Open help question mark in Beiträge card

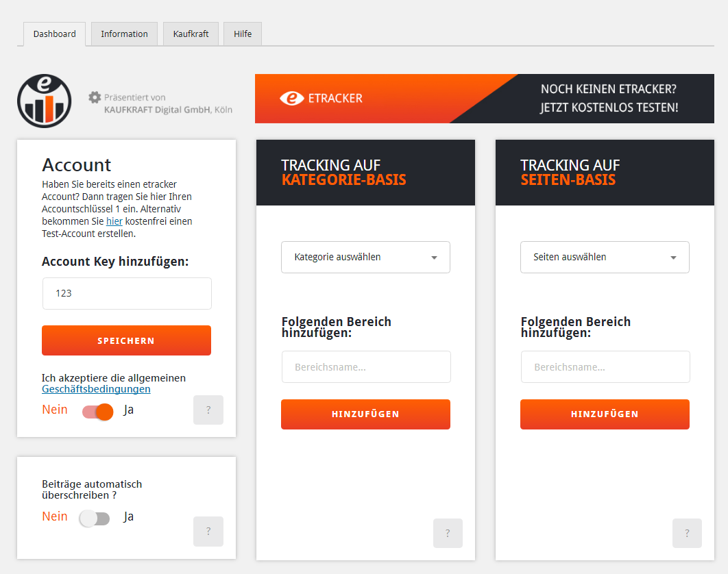[x=208, y=532]
